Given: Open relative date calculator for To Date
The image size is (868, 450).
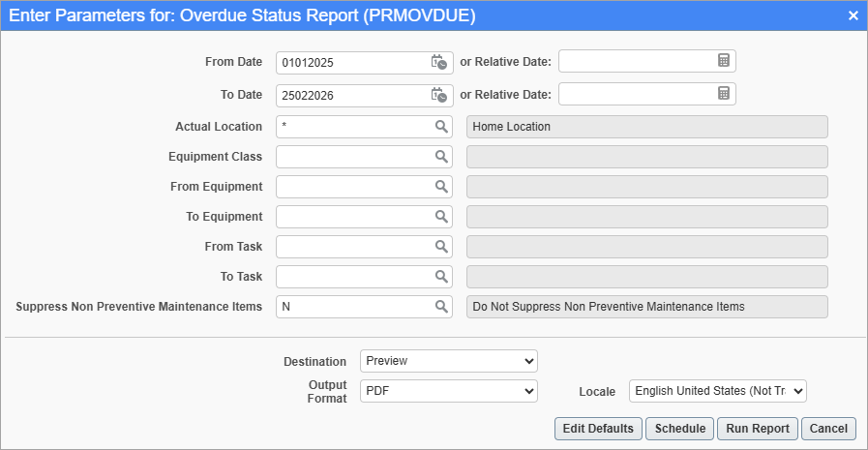Looking at the screenshot, I should tap(724, 93).
